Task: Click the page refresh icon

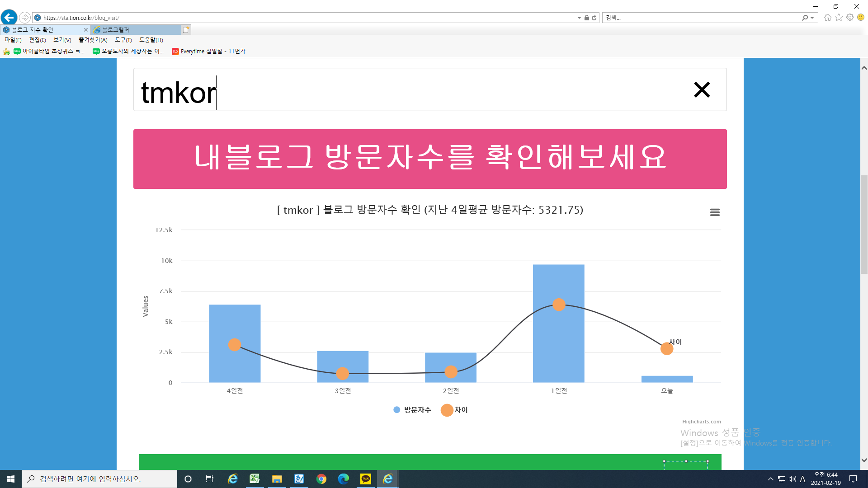Action: [x=594, y=18]
